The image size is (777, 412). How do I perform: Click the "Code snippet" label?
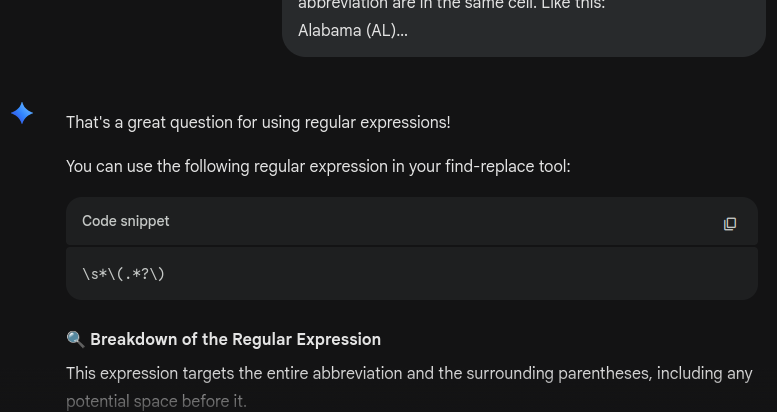[125, 221]
